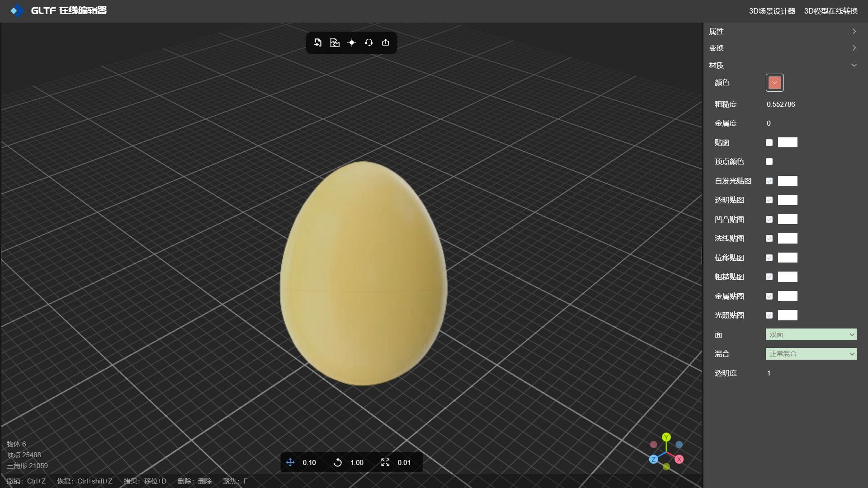Viewport: 868px width, 488px height.
Task: Click the 三角形 21059 stat text
Action: [27, 466]
